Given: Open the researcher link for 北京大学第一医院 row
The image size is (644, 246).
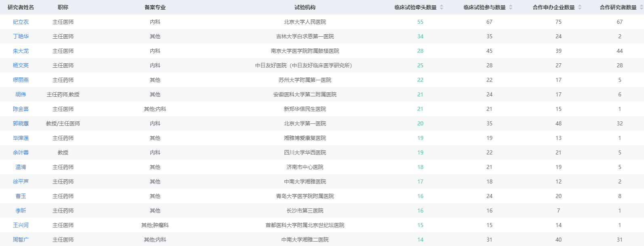Looking at the screenshot, I should pyautogui.click(x=21, y=123).
